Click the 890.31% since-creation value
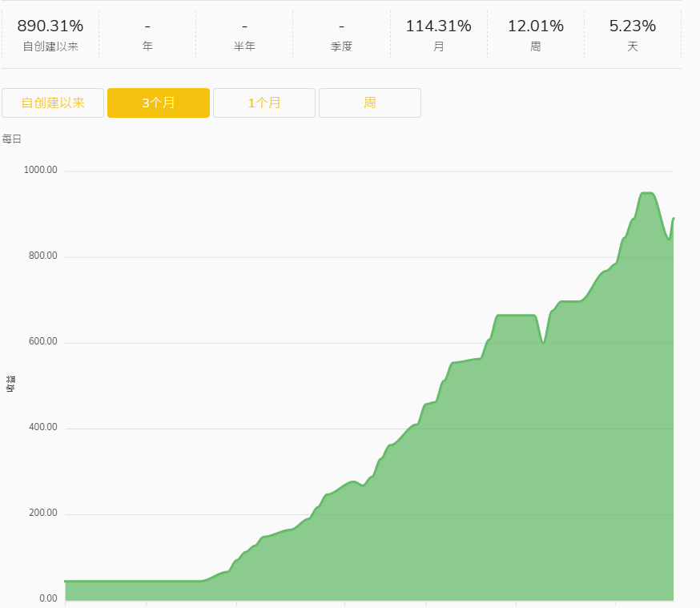 (x=50, y=26)
